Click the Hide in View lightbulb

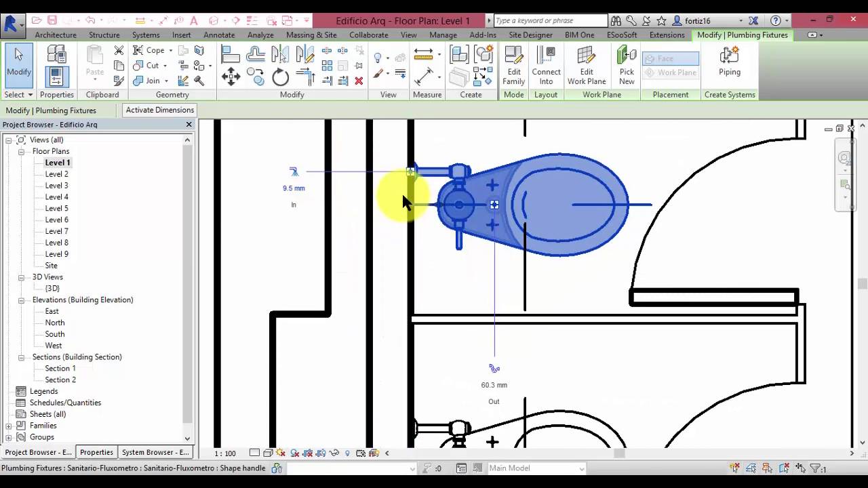point(378,58)
